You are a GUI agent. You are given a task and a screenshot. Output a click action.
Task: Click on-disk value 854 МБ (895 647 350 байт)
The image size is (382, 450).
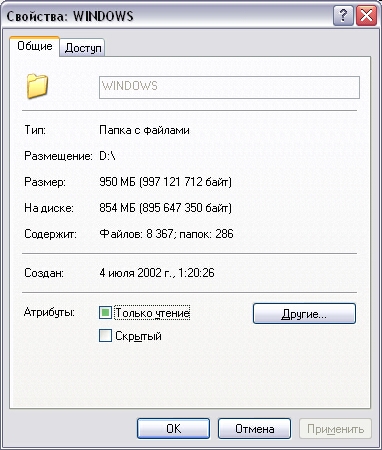point(165,208)
